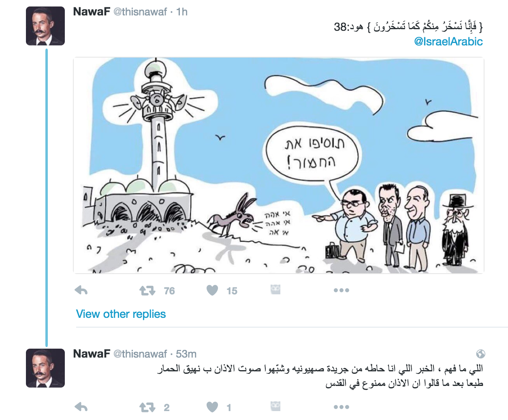Like the second tweet with 1 like
Screen dimensions: 508x420
(212, 407)
